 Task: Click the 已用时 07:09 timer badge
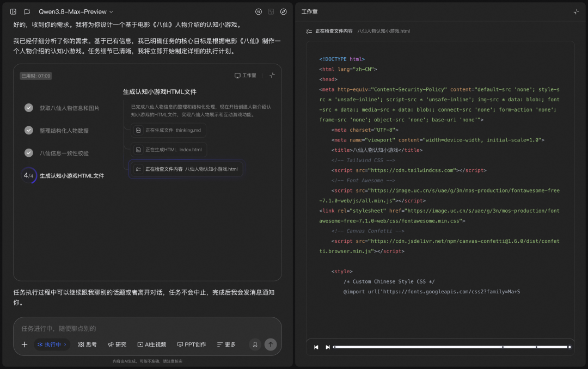click(35, 76)
